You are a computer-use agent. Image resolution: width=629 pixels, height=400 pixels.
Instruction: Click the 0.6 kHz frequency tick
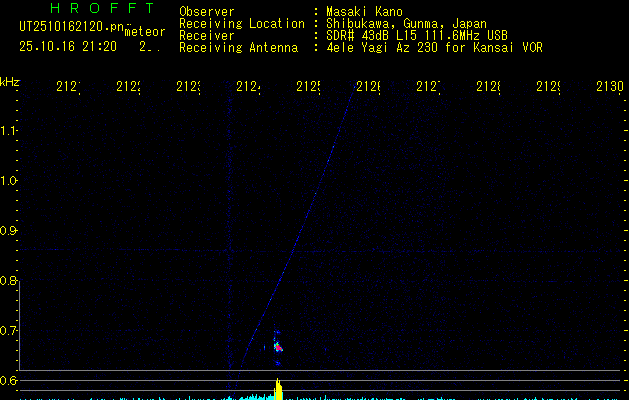10,380
